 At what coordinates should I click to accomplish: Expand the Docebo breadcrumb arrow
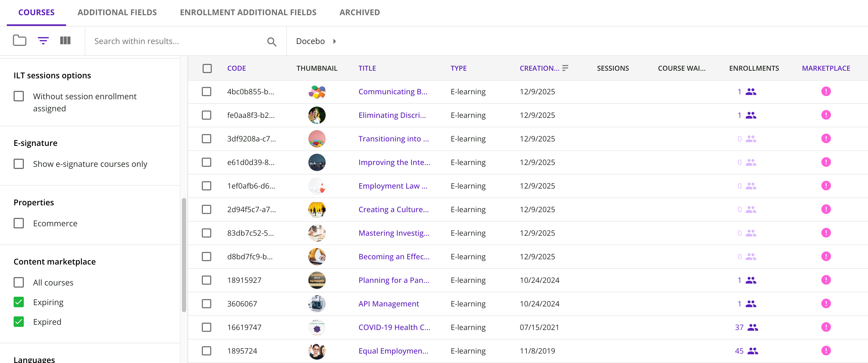point(335,41)
